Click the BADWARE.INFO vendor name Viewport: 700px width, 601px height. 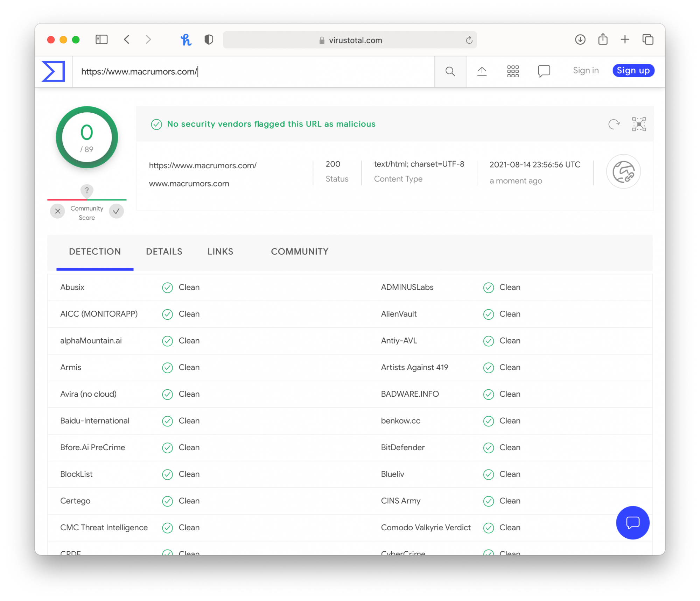click(x=409, y=394)
